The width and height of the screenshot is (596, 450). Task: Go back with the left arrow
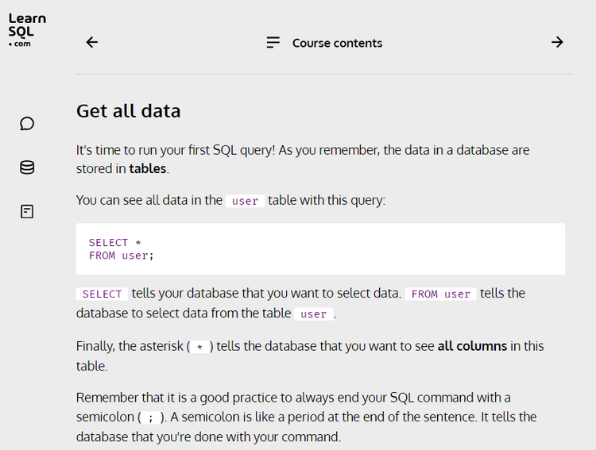point(92,42)
